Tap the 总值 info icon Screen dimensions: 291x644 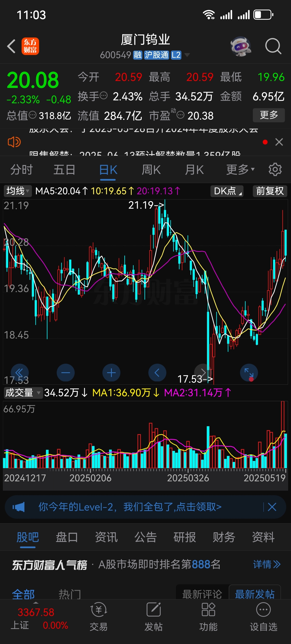[33, 115]
